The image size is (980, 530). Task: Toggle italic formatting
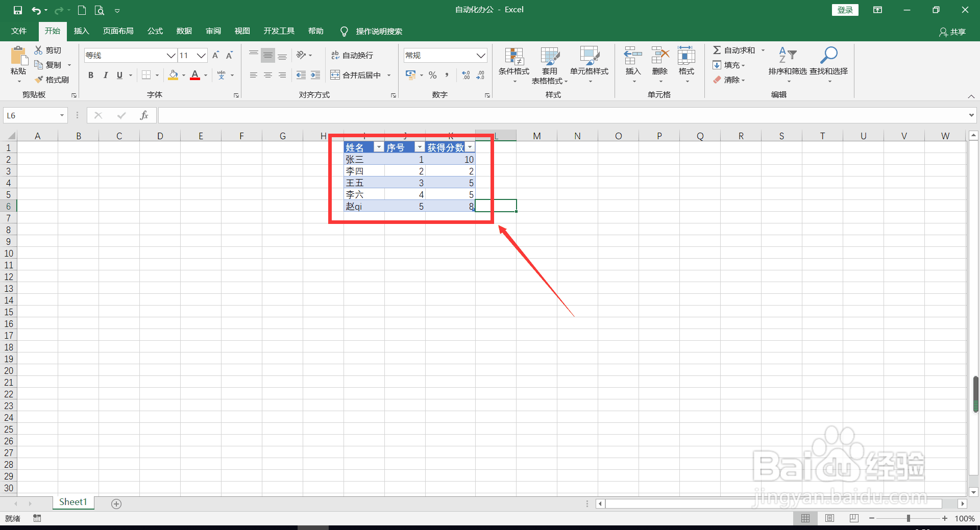105,75
